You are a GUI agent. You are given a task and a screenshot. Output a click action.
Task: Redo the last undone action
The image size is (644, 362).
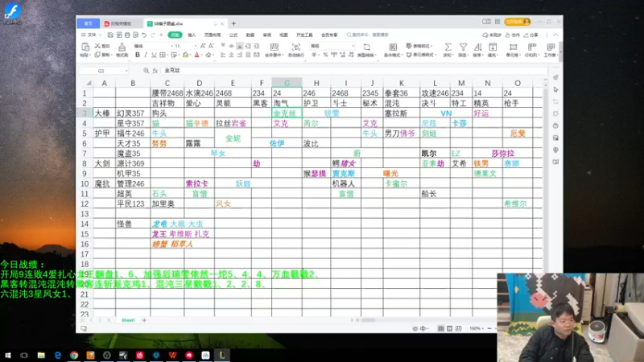click(x=153, y=35)
